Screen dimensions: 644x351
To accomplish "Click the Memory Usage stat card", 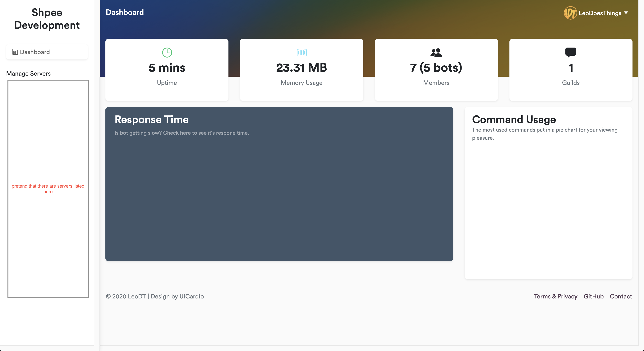I will [x=301, y=70].
